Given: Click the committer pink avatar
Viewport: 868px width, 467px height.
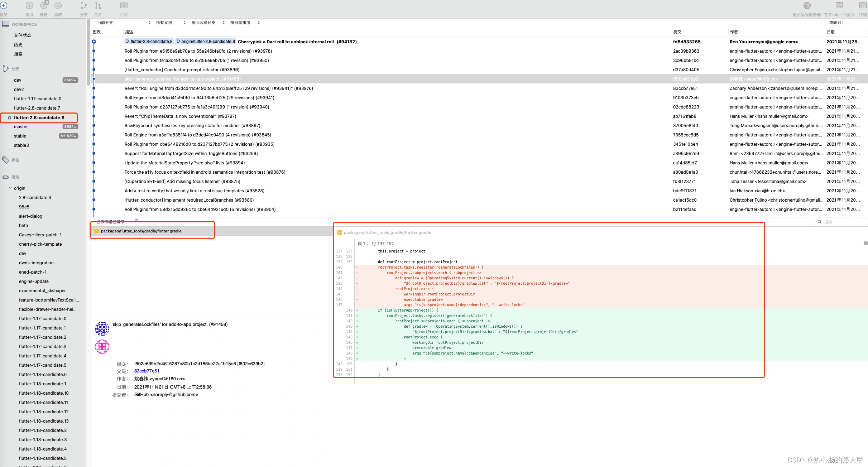Looking at the screenshot, I should pos(102,347).
